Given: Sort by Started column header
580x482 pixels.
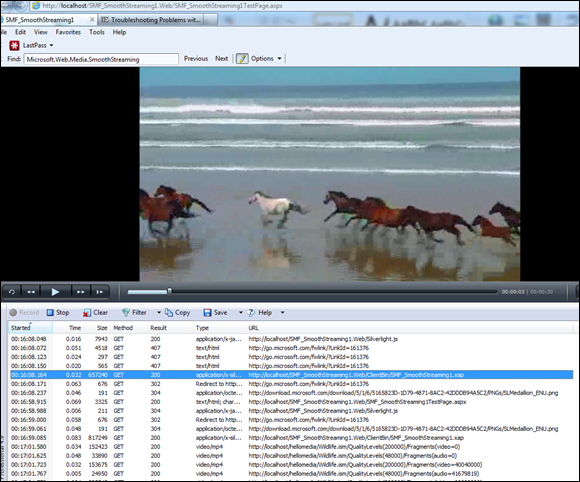Looking at the screenshot, I should [x=30, y=328].
